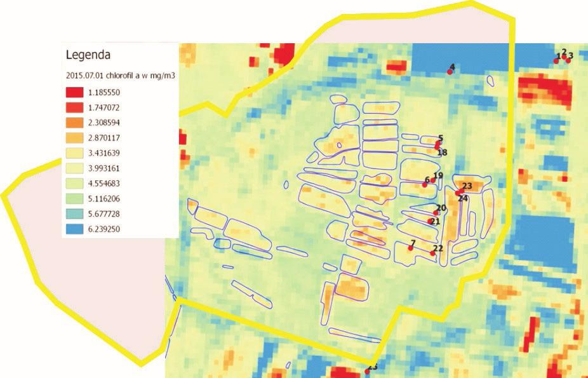Click the legend value '6.239250'
The width and height of the screenshot is (588, 378).
coord(104,229)
